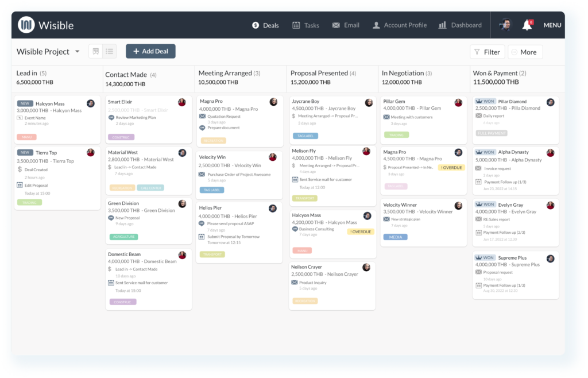Click chat icon beside Business Consulting
Image resolution: width=588 pixels, height=378 pixels.
[295, 229]
